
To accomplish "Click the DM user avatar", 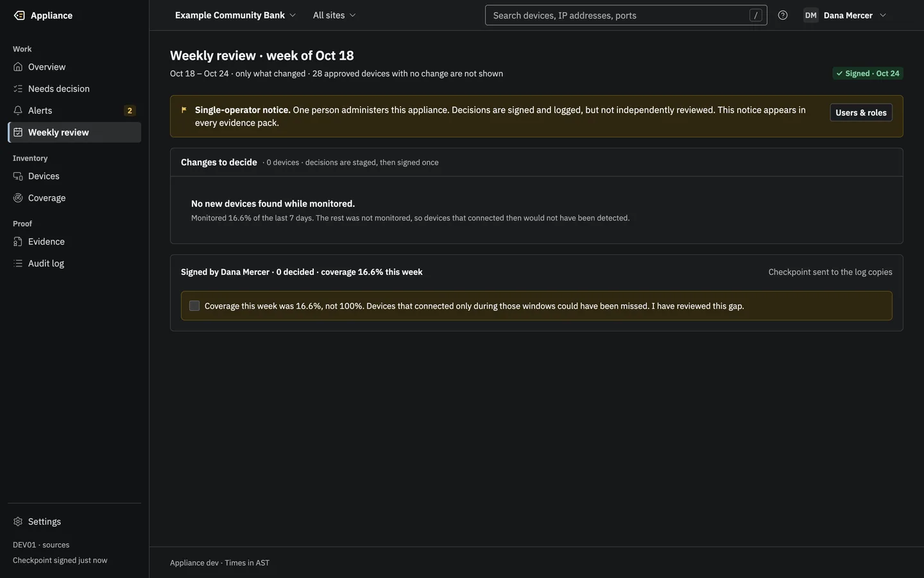I will click(811, 15).
